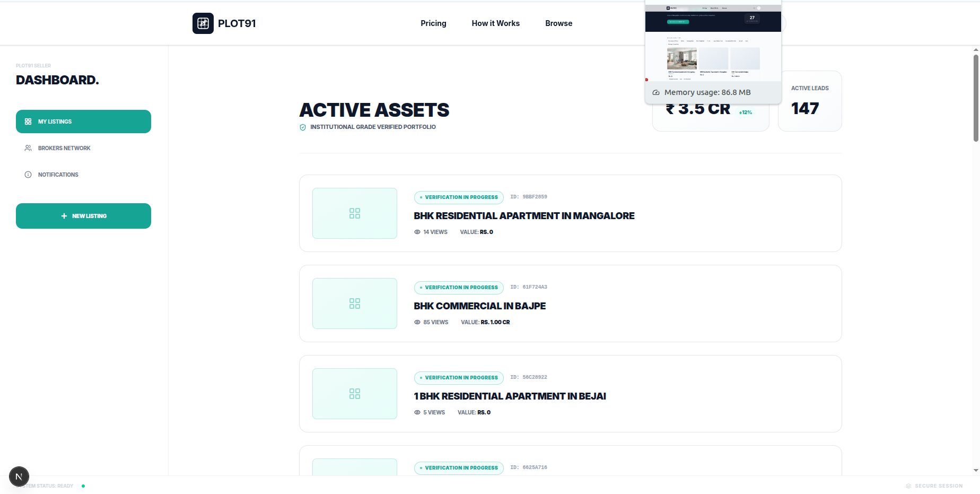Click the page vertical scrollbar thumb
980x494 pixels.
[x=976, y=97]
